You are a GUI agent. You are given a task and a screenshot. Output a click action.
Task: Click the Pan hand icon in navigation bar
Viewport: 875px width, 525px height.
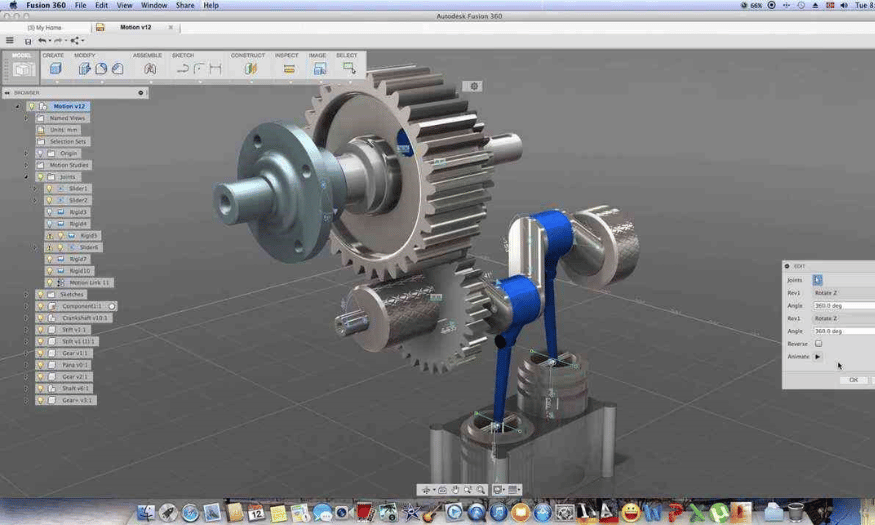(x=455, y=490)
